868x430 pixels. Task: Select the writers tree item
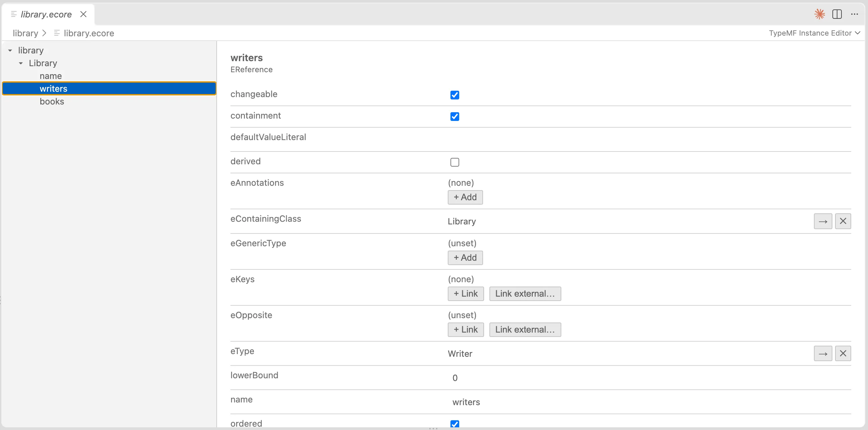pyautogui.click(x=109, y=89)
